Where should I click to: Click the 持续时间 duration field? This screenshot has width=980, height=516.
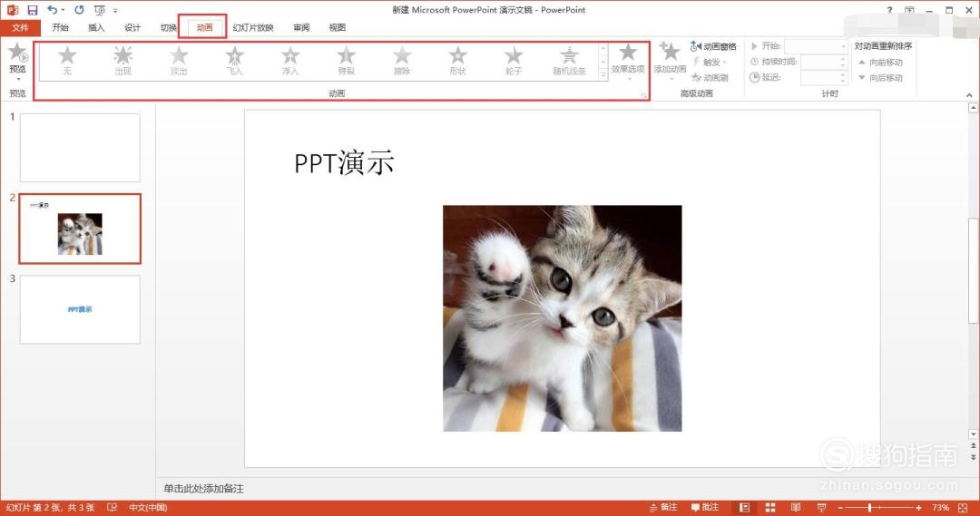click(x=824, y=62)
